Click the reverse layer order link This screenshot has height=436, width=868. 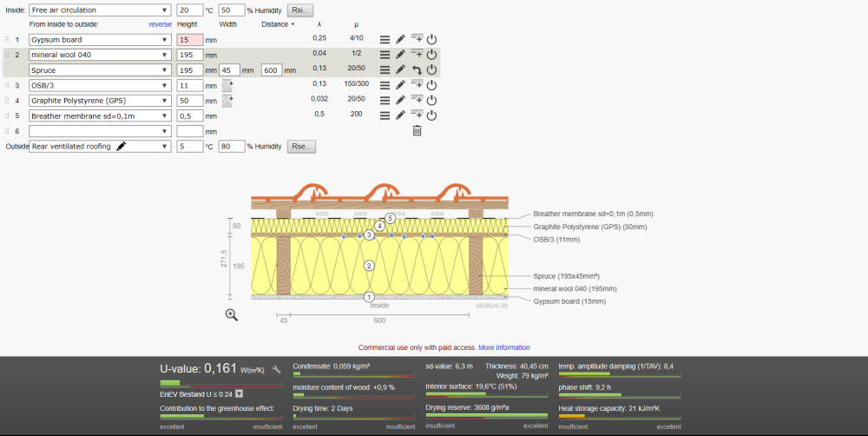click(160, 24)
